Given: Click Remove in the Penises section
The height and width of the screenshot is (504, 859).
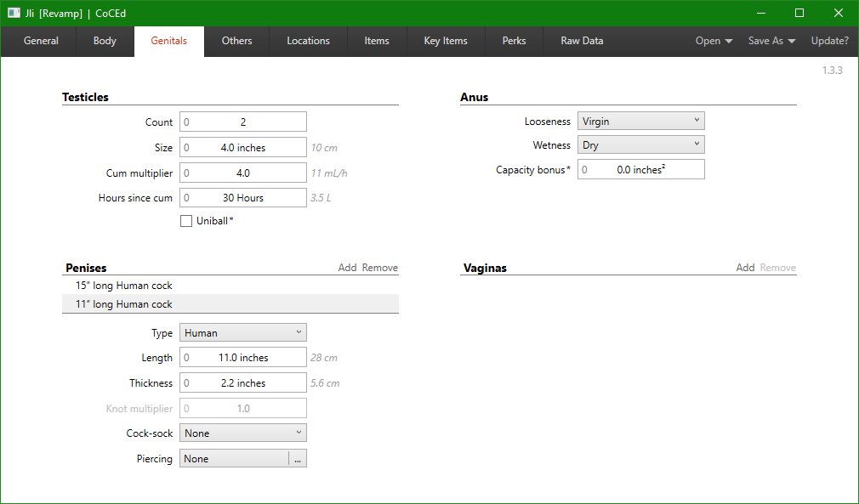Looking at the screenshot, I should click(x=379, y=268).
